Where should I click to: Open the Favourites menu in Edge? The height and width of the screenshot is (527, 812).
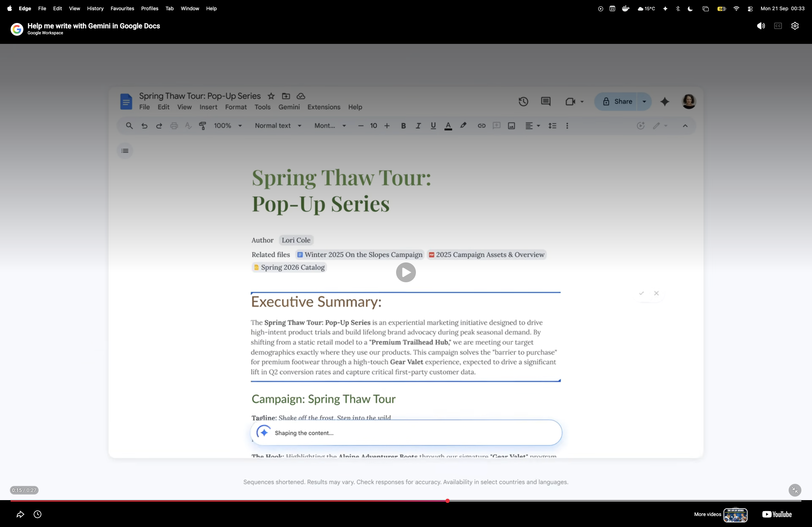(122, 8)
